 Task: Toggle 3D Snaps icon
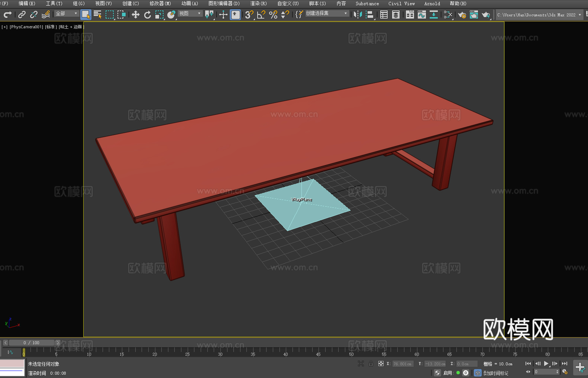pyautogui.click(x=249, y=14)
